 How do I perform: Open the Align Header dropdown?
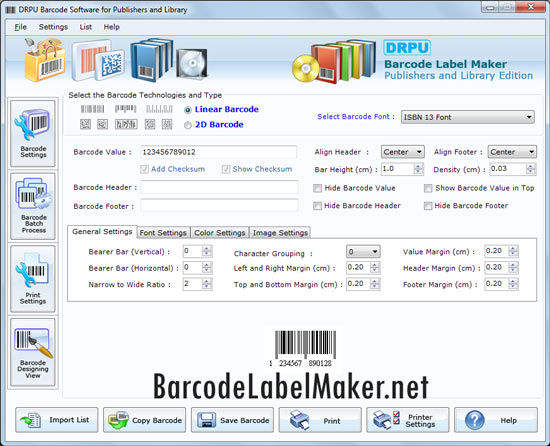tap(402, 152)
